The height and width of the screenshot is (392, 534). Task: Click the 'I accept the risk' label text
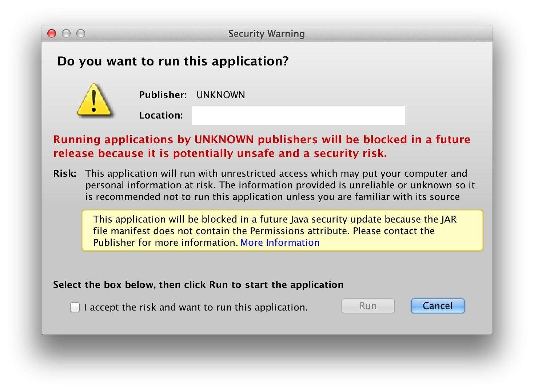196,308
